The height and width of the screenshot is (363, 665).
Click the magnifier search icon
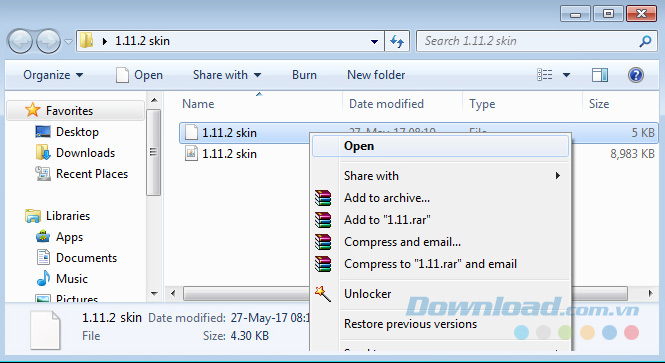click(645, 41)
